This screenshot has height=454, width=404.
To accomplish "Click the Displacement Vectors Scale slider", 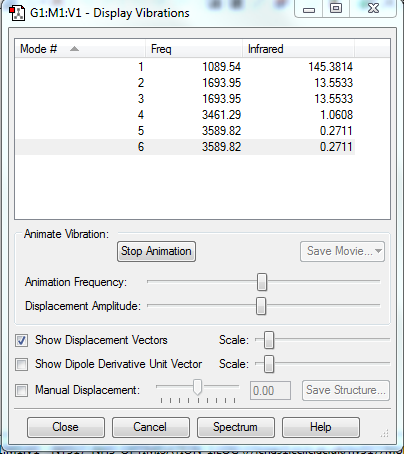I will click(x=269, y=340).
